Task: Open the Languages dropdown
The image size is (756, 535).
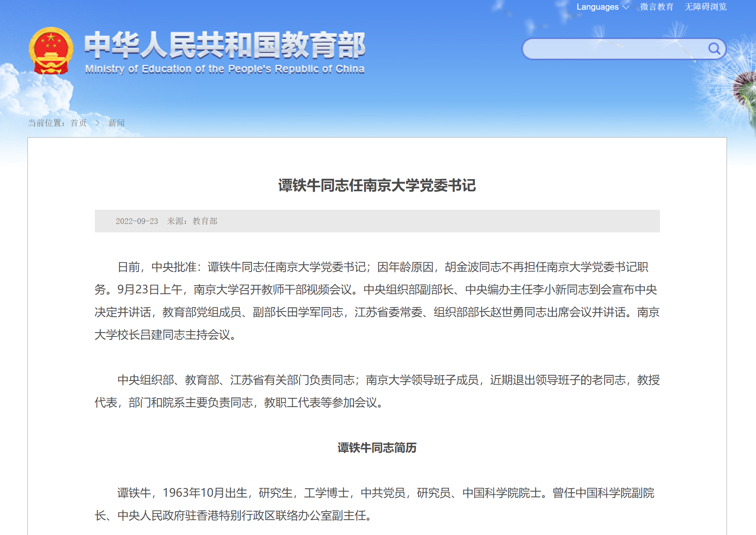Action: [603, 7]
